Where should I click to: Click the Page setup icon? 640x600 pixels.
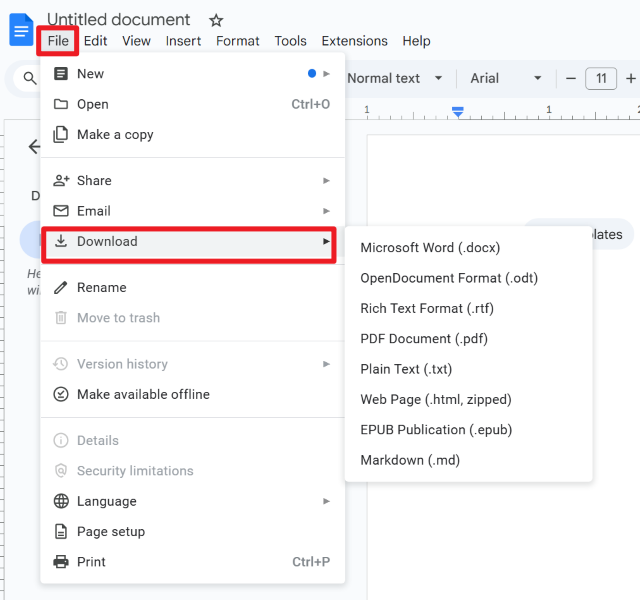click(61, 532)
